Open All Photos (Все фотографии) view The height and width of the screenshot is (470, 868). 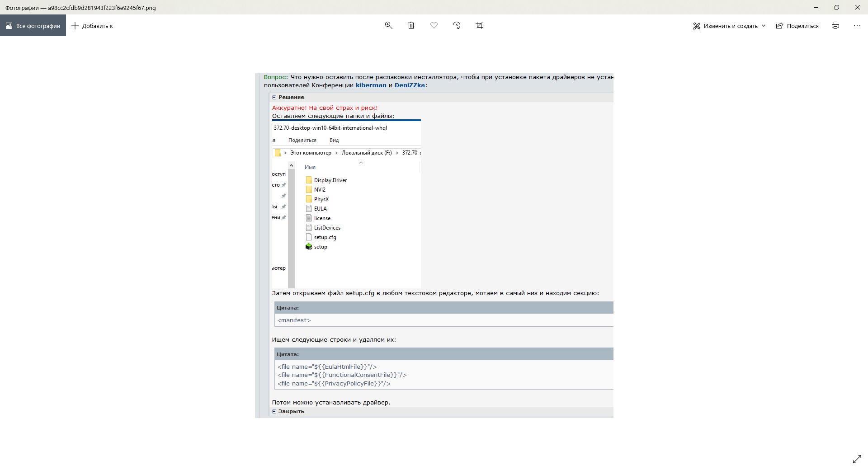point(33,26)
